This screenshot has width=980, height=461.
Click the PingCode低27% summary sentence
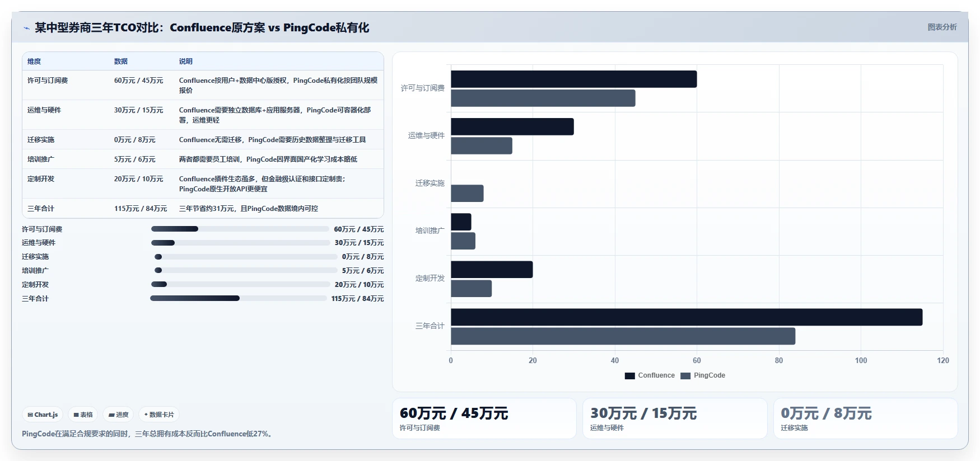[x=148, y=434]
